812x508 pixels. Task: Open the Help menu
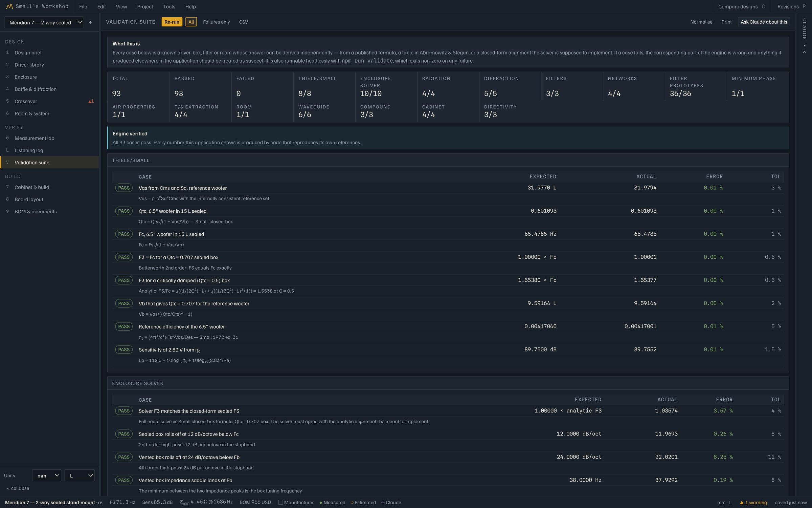(x=190, y=6)
